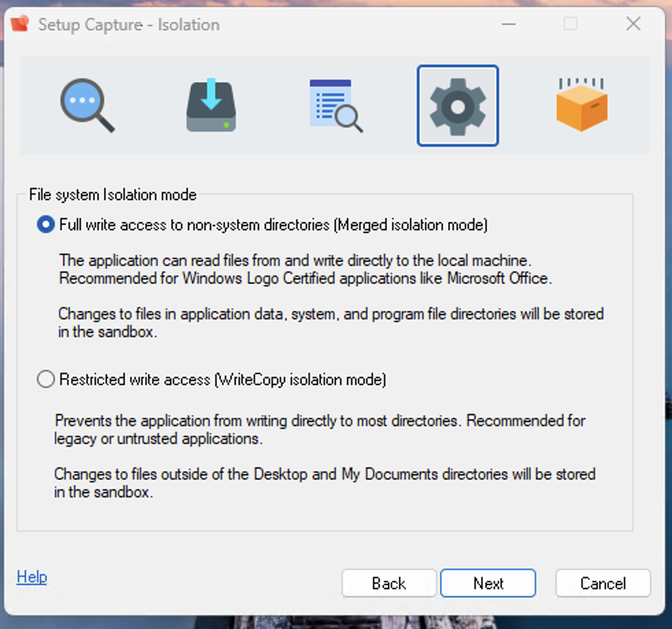This screenshot has width=672, height=629.
Task: Click the magnifying glass prescan step icon
Action: pyautogui.click(x=86, y=106)
